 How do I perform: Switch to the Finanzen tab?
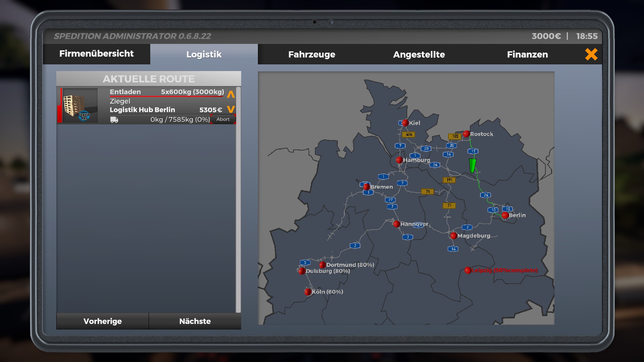click(527, 54)
